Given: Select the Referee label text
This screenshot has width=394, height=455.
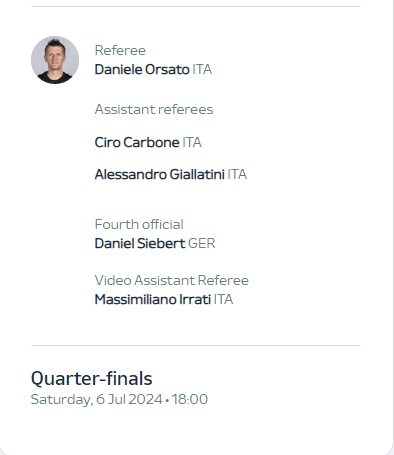Looking at the screenshot, I should coord(120,51).
